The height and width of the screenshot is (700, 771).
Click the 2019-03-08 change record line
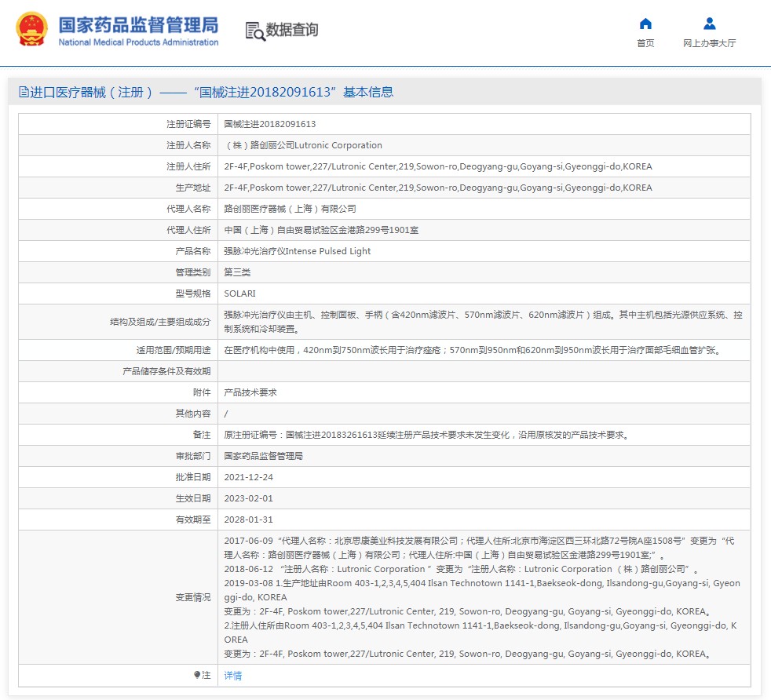482,590
